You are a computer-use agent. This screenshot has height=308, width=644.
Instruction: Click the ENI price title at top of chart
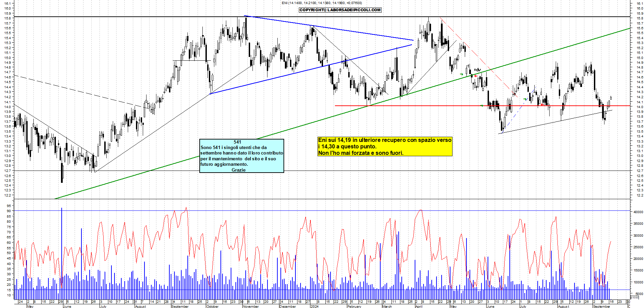tap(322, 3)
